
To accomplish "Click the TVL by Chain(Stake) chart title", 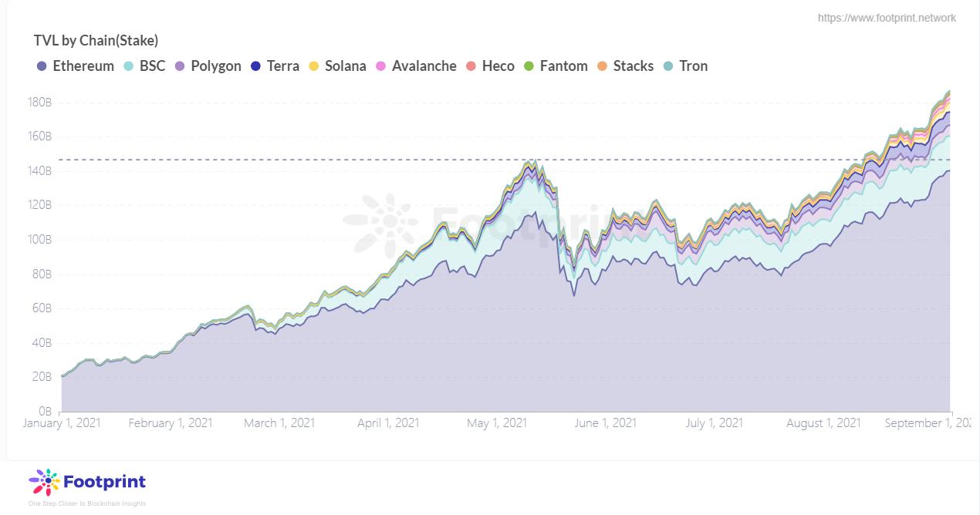I will coord(96,40).
